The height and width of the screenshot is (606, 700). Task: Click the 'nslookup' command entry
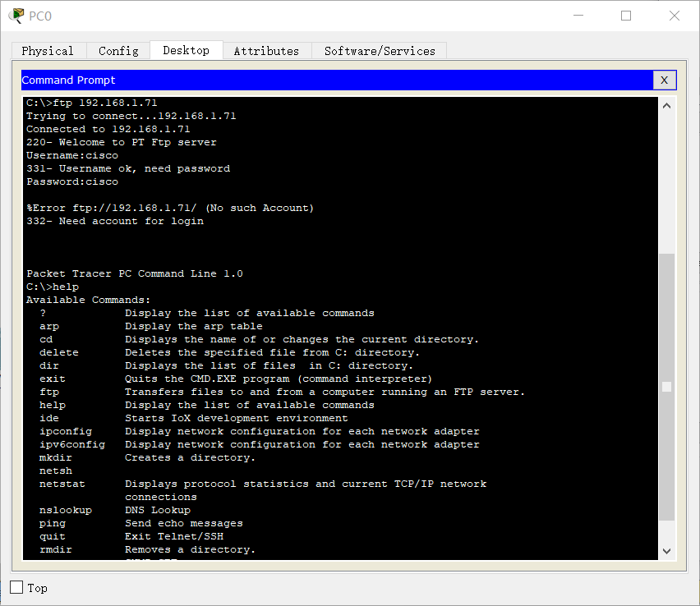(66, 510)
